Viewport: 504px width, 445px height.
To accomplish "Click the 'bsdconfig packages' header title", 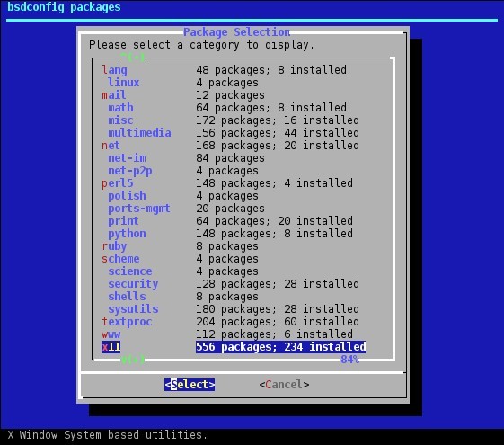I will tap(64, 7).
